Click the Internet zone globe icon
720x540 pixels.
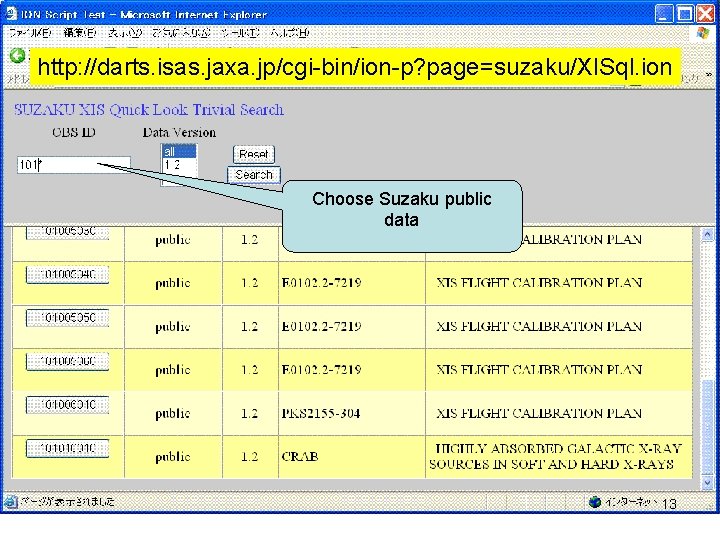[595, 502]
